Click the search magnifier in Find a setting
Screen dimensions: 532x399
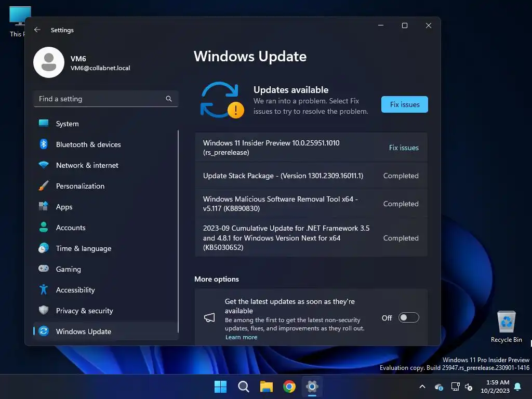click(169, 99)
